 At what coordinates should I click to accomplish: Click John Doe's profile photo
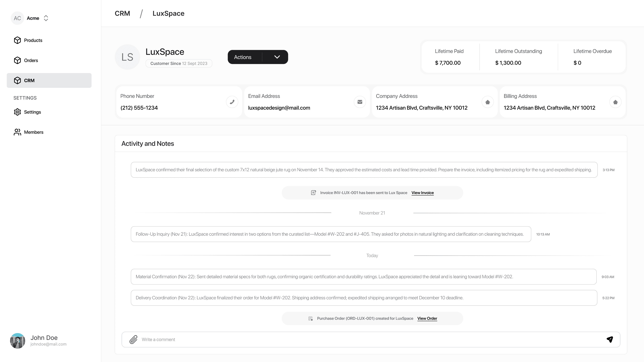[x=17, y=340]
